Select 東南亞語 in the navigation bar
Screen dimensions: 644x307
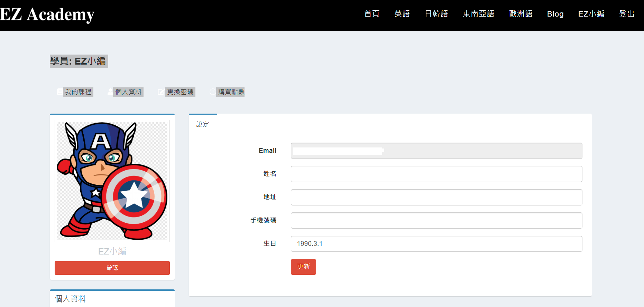pyautogui.click(x=478, y=14)
